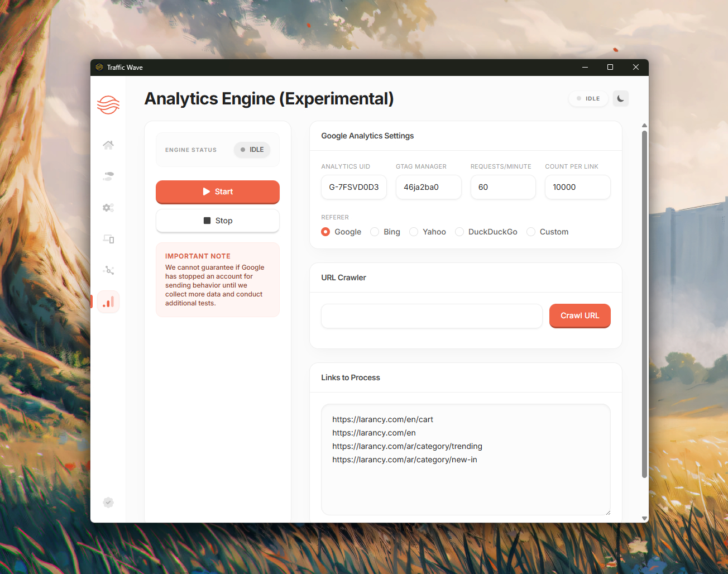Choose the DuckDuckGo referer option
The image size is (728, 574).
(459, 232)
